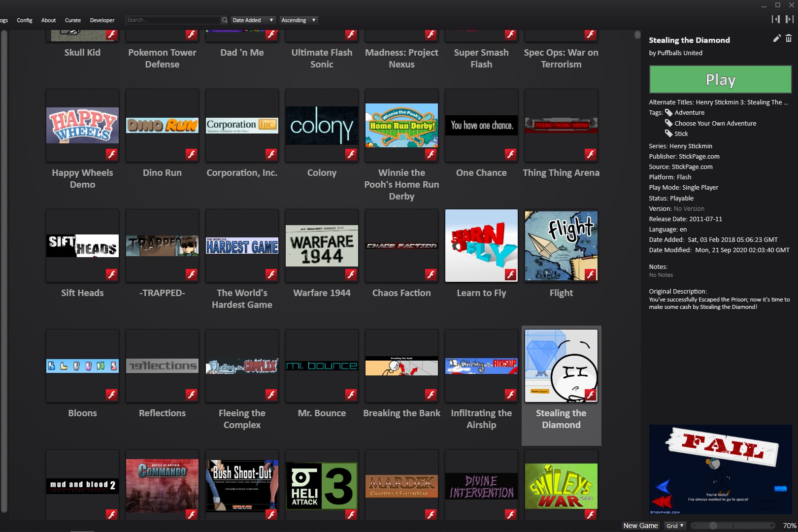Click the Adventure tag icon

[669, 113]
